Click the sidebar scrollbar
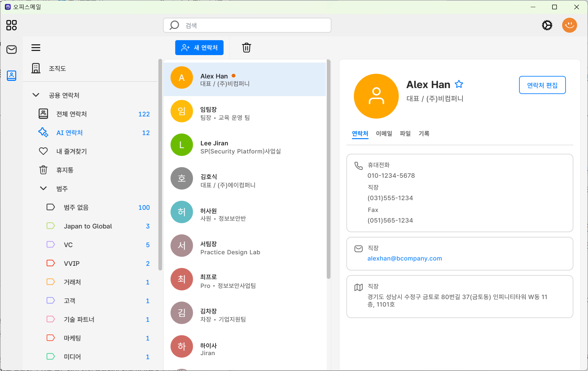Screen dimensions: 588x371 pyautogui.click(x=160, y=165)
